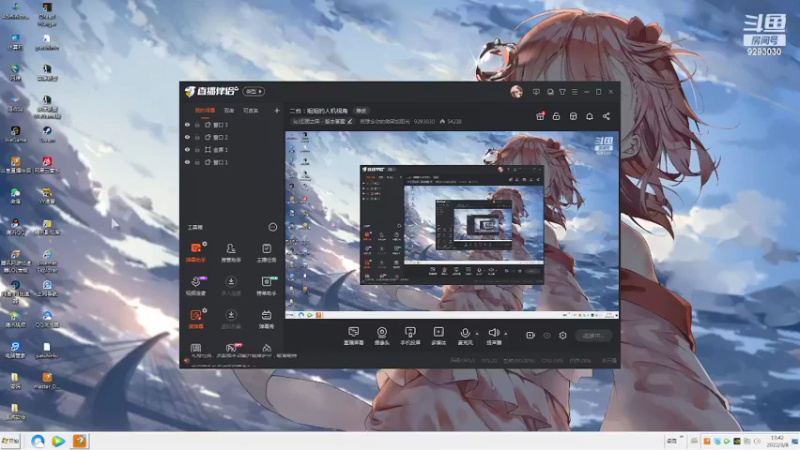Click the live preview canvas

452,225
